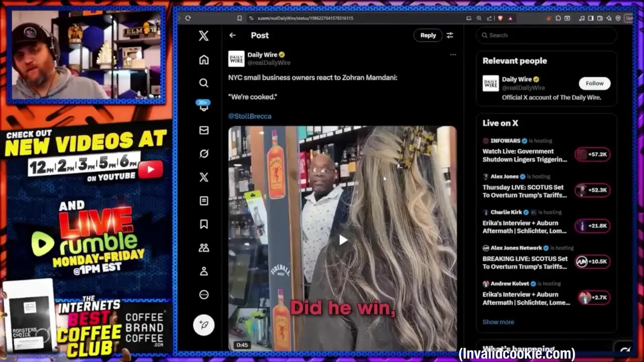
Task: Open More circle-dots icon in sidebar
Action: (x=204, y=295)
